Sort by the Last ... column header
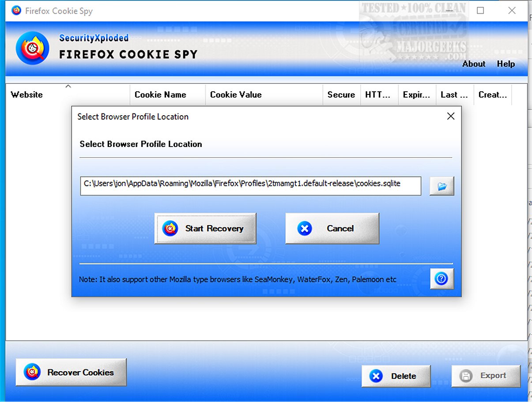Screen dimensions: 532x402 (x=455, y=94)
